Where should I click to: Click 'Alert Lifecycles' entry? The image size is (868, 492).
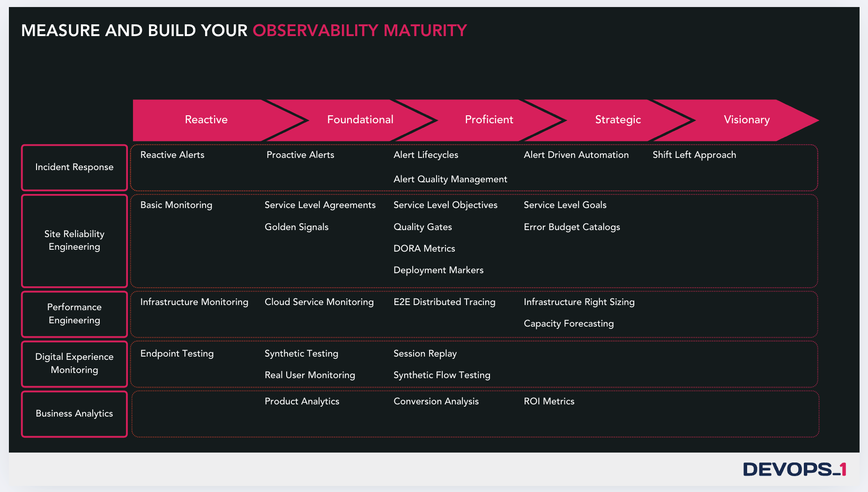coord(426,155)
